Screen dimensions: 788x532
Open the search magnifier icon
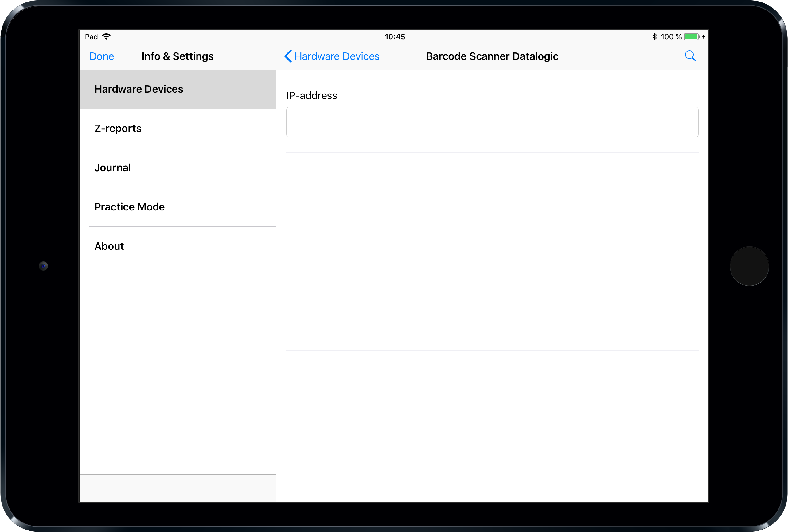[x=690, y=56]
